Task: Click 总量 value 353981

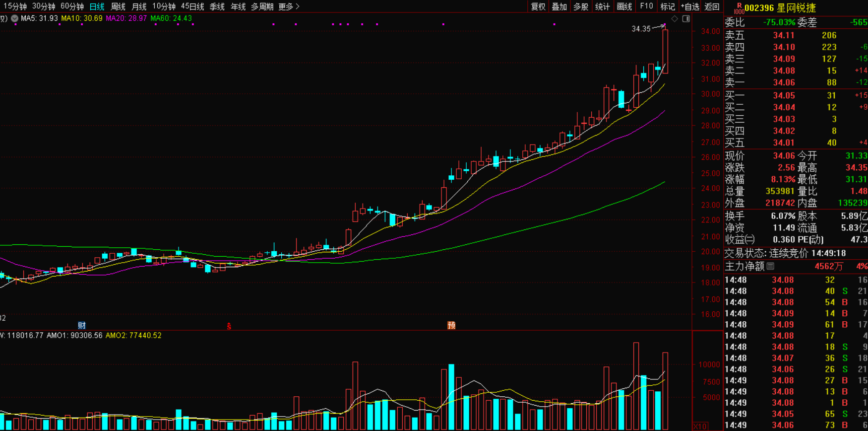Action: [780, 191]
